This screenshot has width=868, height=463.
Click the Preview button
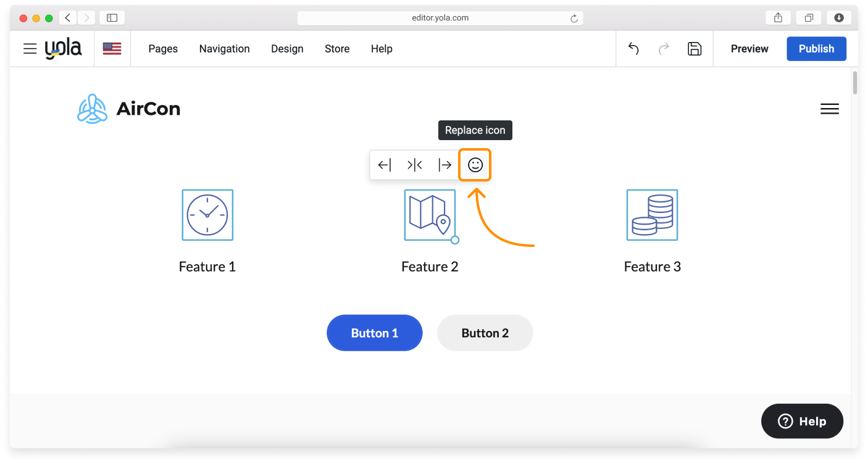[x=749, y=49]
